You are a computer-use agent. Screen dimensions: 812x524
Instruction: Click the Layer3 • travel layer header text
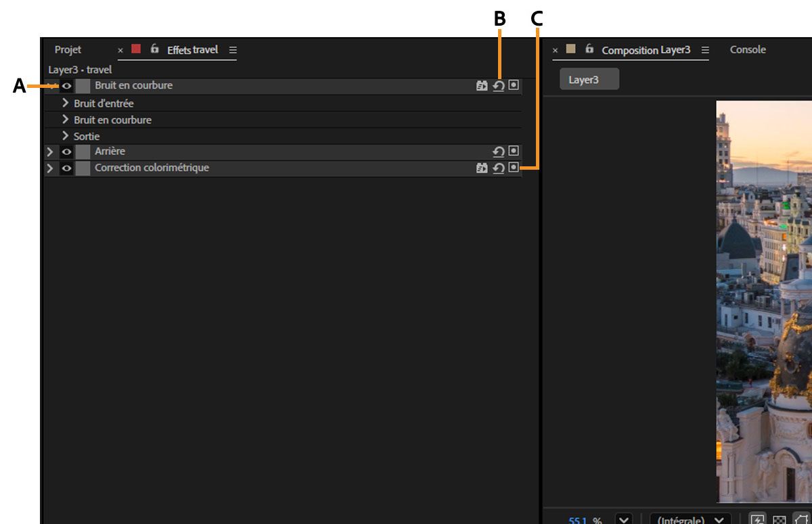coord(80,70)
